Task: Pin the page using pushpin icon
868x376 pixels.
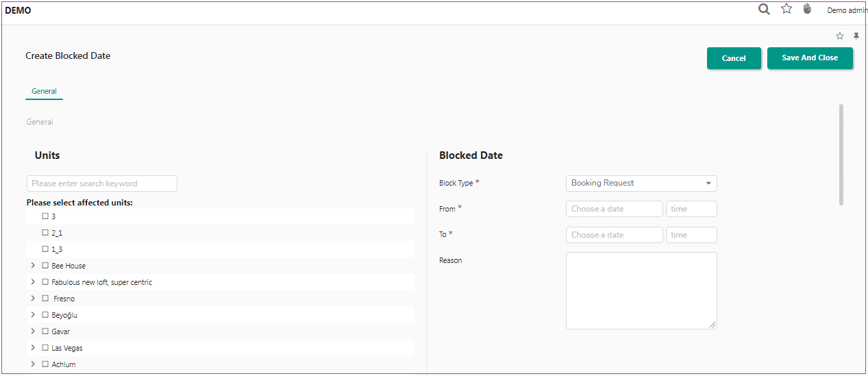Action: click(x=856, y=36)
